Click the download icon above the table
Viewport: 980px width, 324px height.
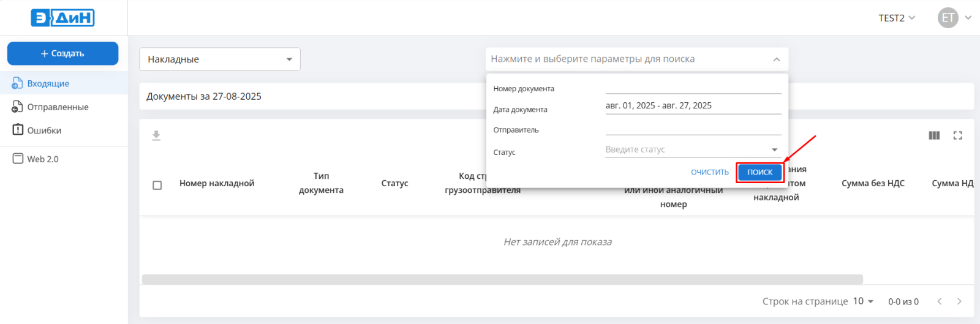click(x=156, y=135)
